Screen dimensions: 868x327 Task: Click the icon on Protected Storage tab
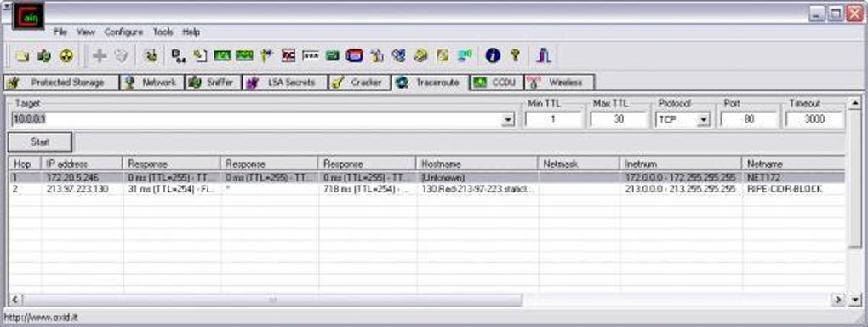[x=14, y=83]
